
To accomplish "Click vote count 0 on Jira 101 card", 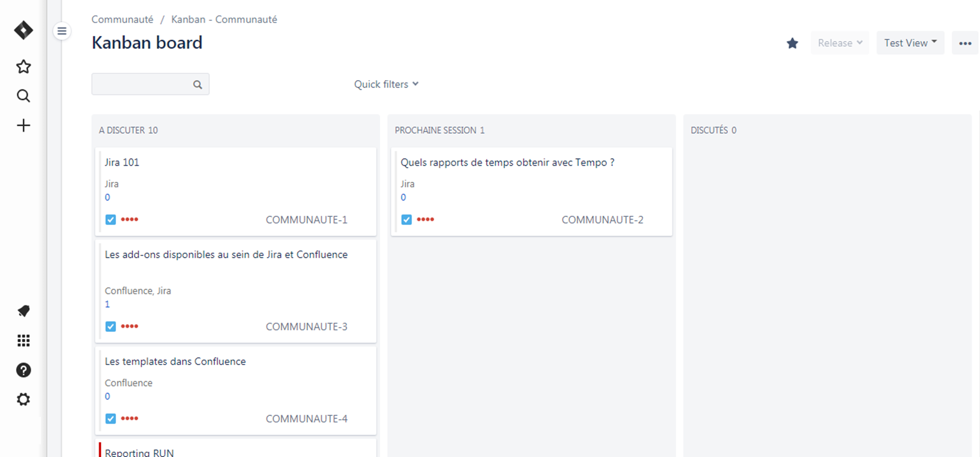I will pyautogui.click(x=107, y=197).
